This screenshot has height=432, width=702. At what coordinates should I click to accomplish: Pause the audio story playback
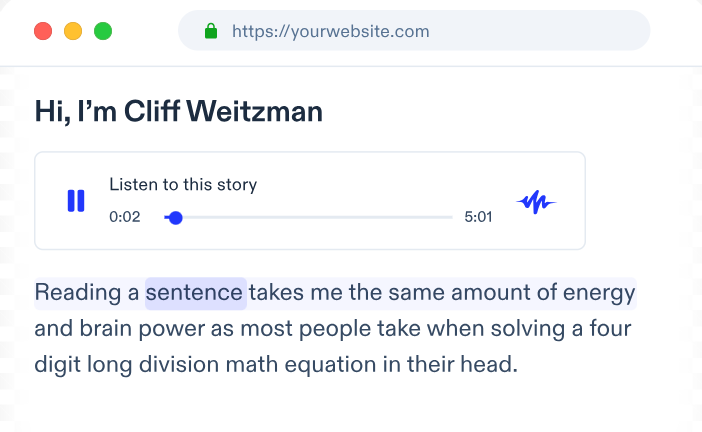point(76,201)
